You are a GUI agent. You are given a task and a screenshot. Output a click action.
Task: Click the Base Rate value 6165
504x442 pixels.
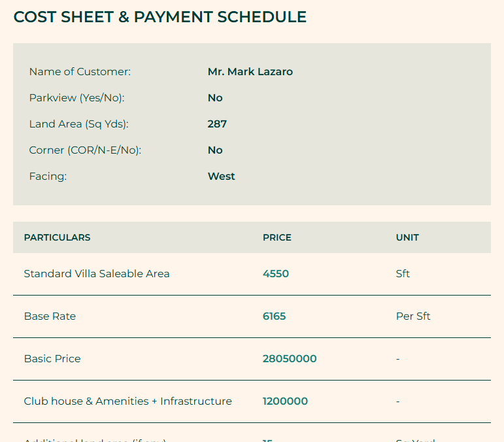coord(275,316)
